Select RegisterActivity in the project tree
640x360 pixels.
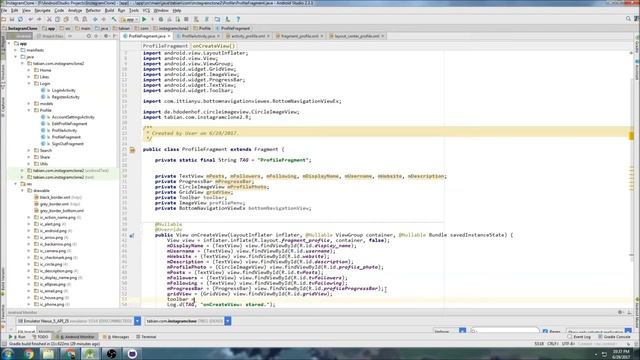[65, 97]
